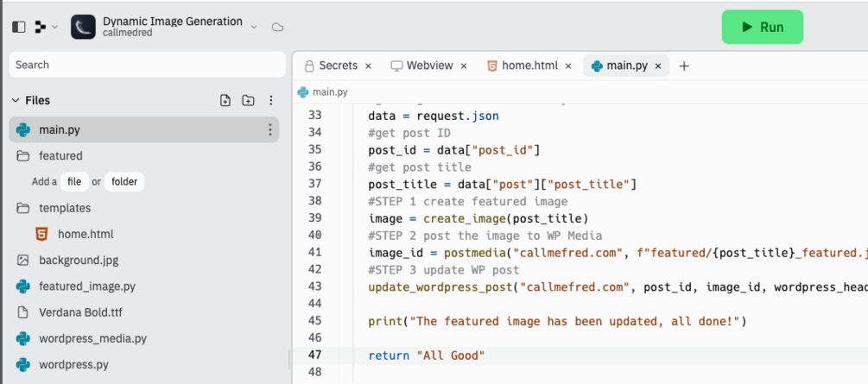
Task: Click the plus icon to open new tab
Action: (x=684, y=66)
